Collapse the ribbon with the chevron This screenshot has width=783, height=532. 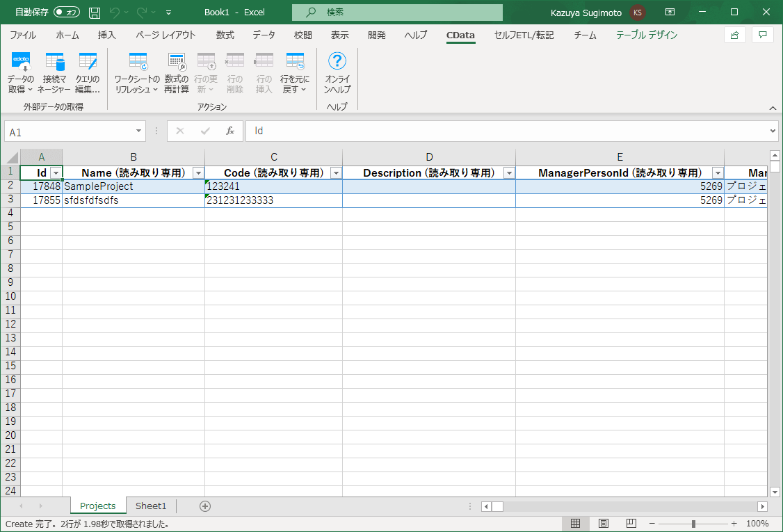[x=773, y=108]
